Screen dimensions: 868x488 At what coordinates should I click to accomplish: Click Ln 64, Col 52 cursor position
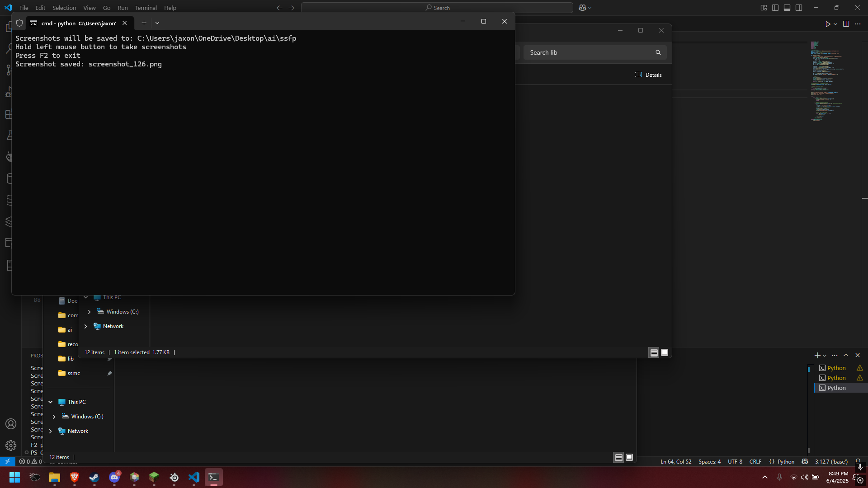pyautogui.click(x=675, y=461)
